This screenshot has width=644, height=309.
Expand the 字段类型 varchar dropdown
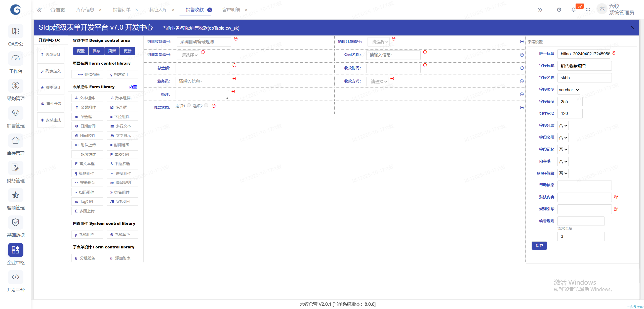pos(569,90)
